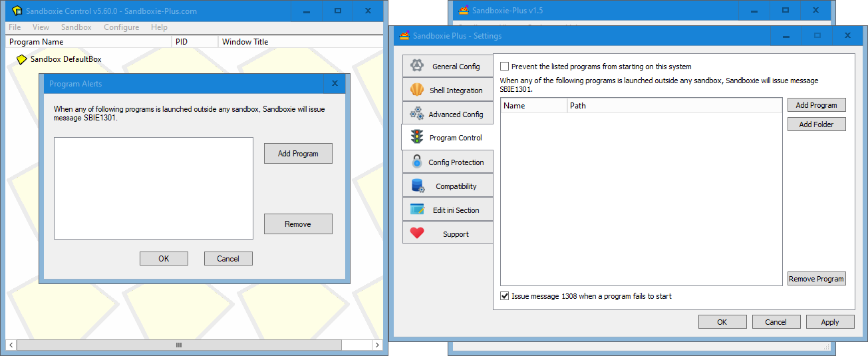Screen dimensions: 868x356
Task: Open the Configure menu
Action: tap(121, 27)
